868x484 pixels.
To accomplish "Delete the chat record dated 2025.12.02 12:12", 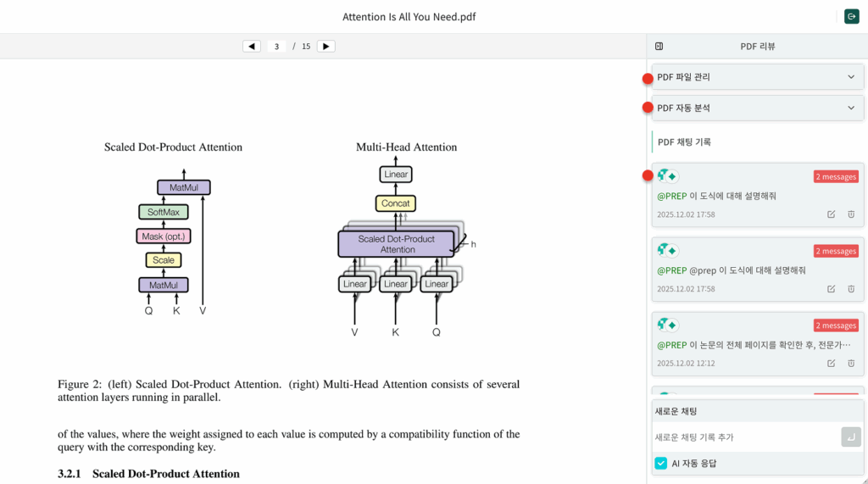I will 851,364.
